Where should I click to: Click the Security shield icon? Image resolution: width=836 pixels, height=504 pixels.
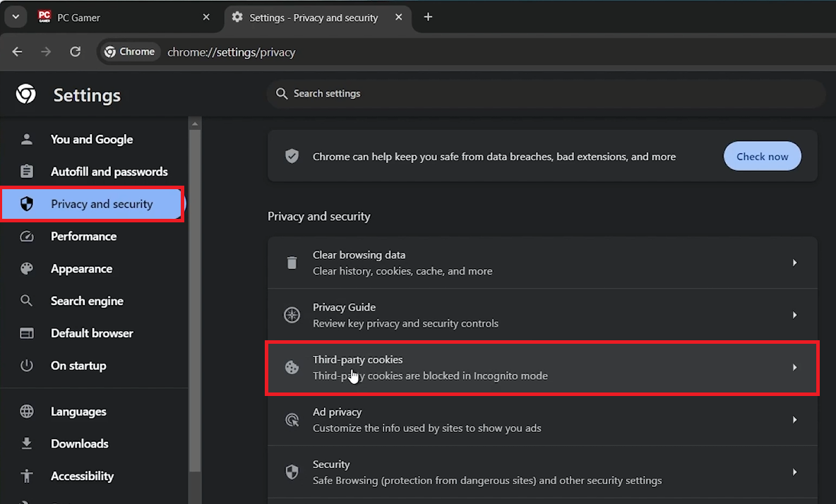coord(292,472)
